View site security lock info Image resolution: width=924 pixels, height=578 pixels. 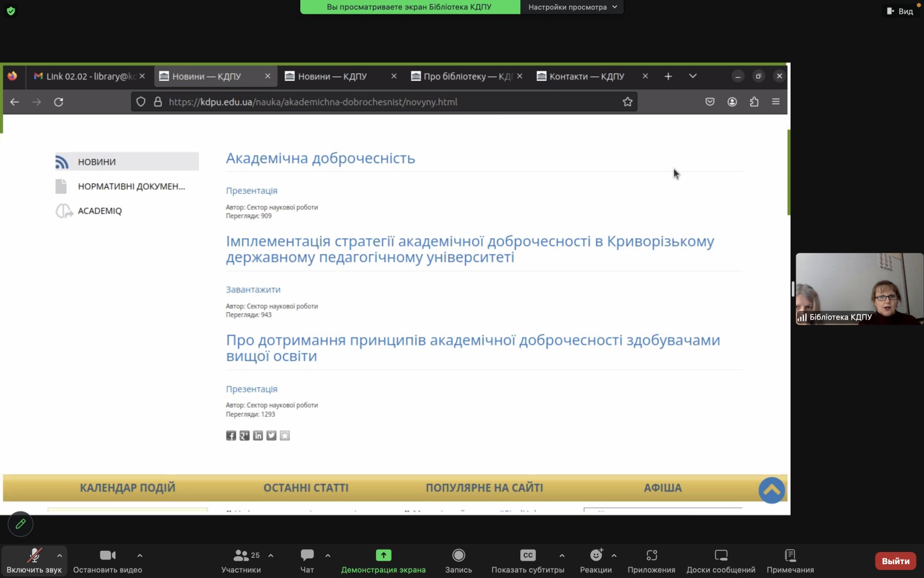click(x=158, y=102)
